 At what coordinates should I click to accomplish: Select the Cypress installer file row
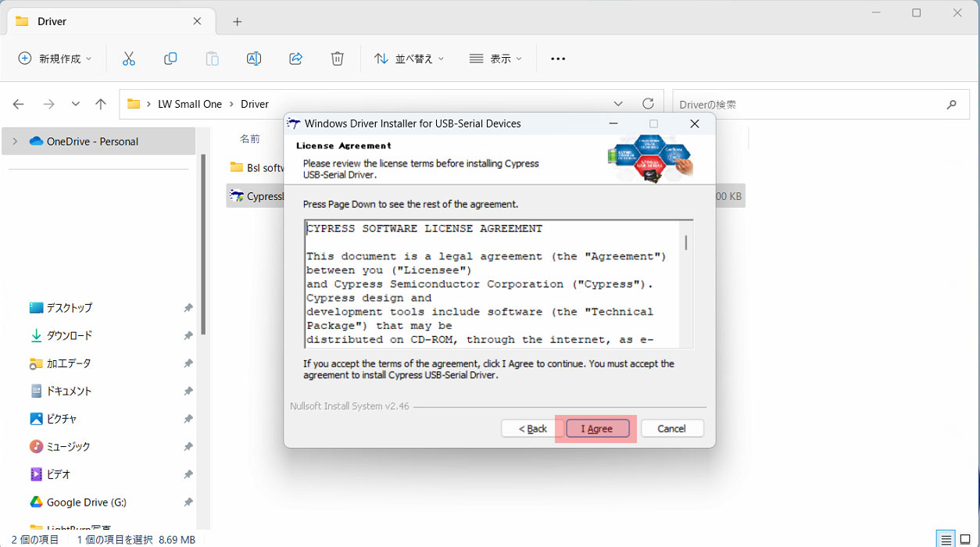256,196
